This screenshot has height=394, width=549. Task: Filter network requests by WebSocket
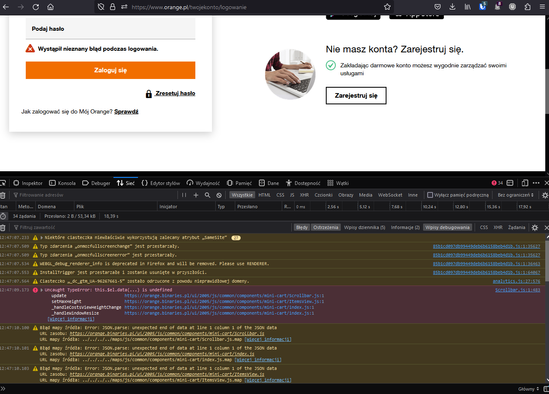(390, 195)
